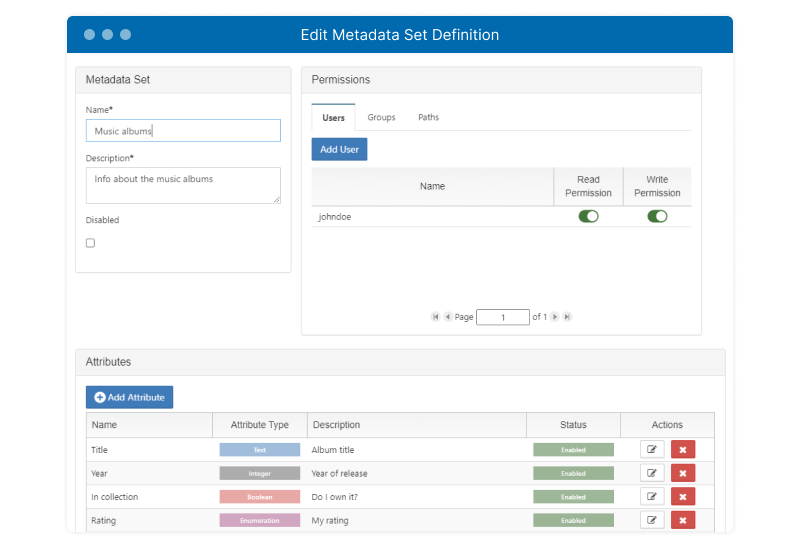This screenshot has height=549, width=800.
Task: Open editor for In collection attribute
Action: pyautogui.click(x=652, y=497)
